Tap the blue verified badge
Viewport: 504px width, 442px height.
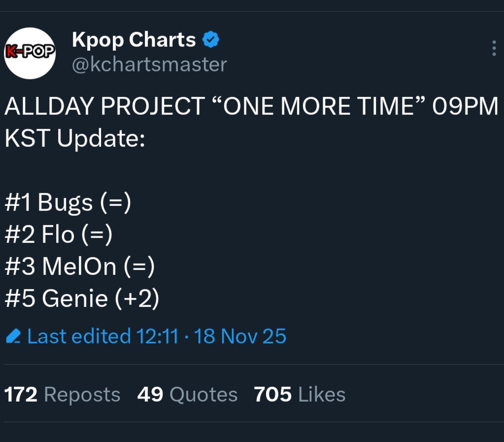[211, 40]
